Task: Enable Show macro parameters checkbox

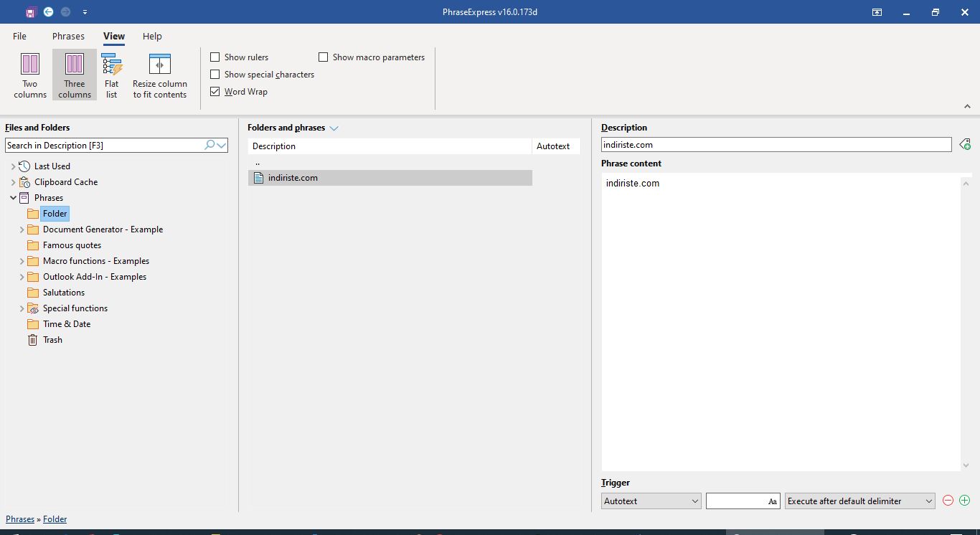Action: (x=324, y=57)
